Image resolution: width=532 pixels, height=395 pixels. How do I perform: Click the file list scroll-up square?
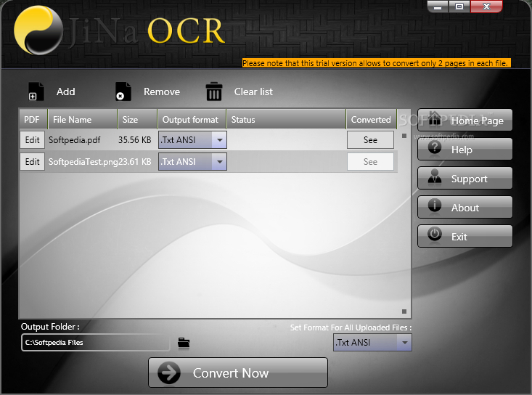coord(404,136)
